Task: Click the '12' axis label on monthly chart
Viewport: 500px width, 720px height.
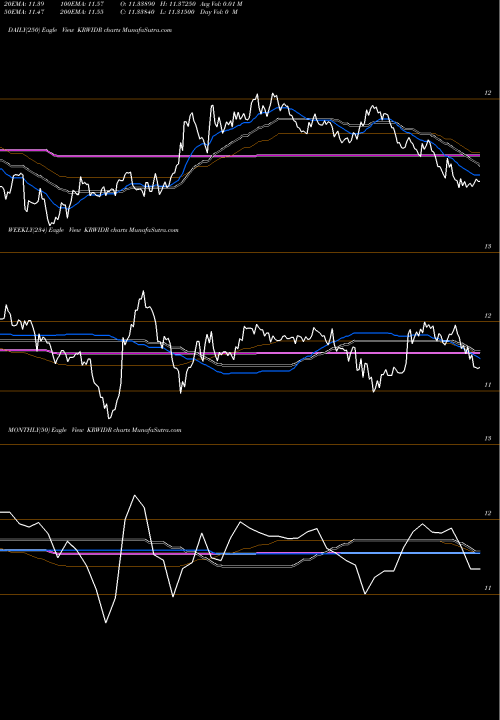Action: pos(488,513)
